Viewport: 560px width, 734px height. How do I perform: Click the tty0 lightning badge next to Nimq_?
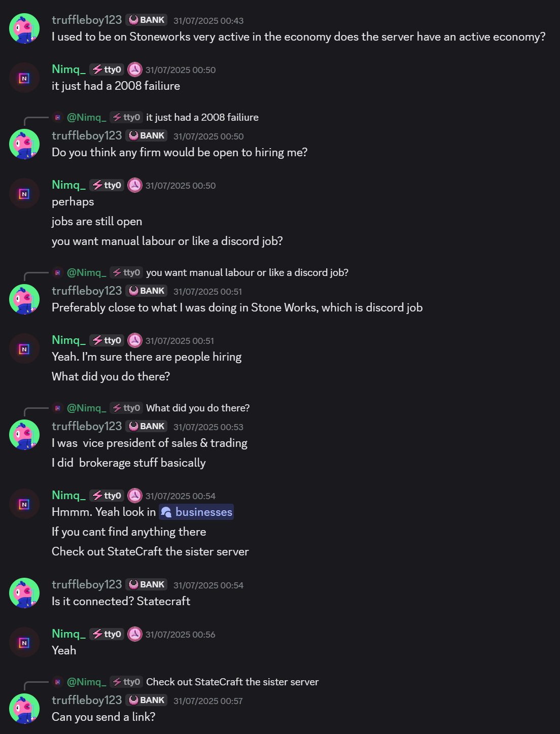(x=106, y=69)
